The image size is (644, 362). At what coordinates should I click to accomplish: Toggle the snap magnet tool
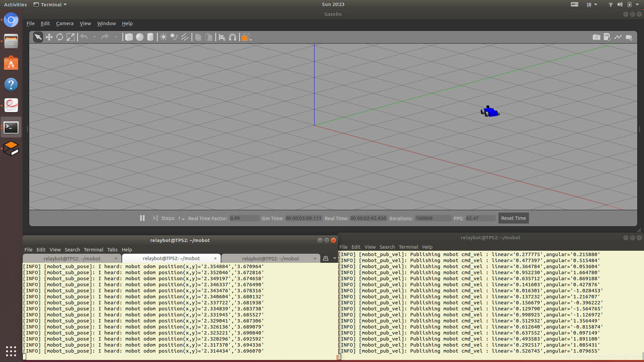[x=232, y=37]
